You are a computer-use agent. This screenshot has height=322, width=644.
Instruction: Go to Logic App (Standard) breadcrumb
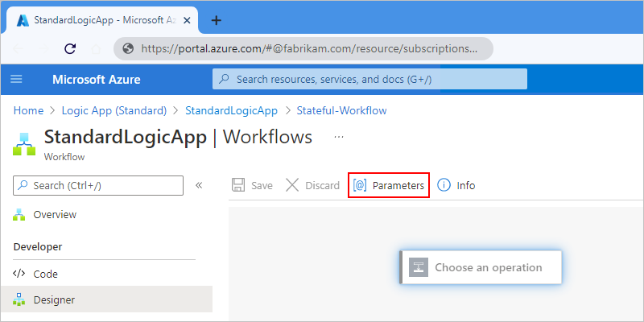[x=114, y=110]
